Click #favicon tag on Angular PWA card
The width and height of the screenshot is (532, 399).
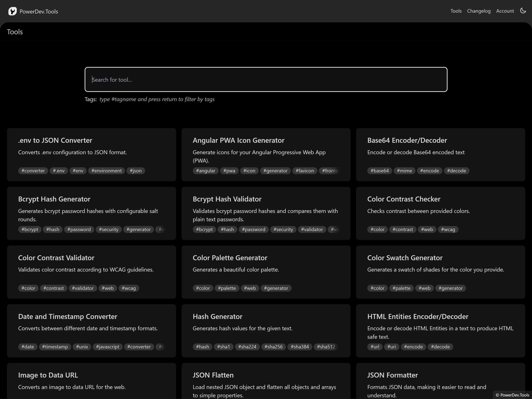(304, 171)
